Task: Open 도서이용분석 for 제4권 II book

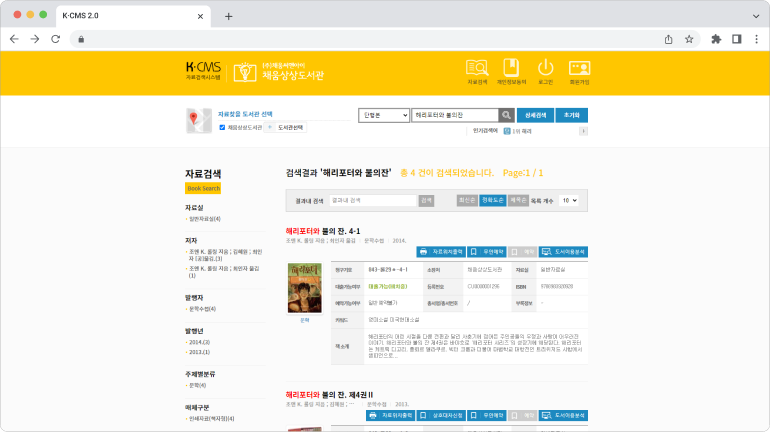Action: [563, 415]
